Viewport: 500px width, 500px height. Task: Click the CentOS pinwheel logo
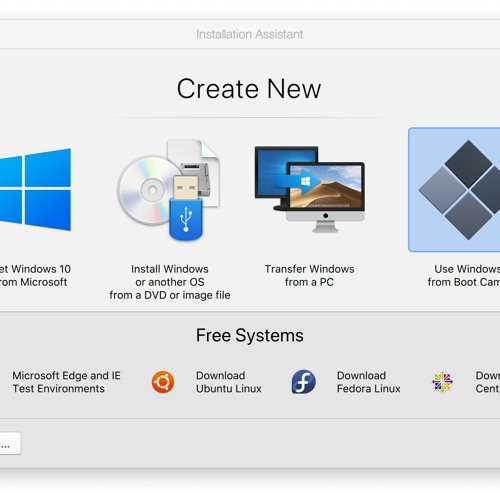[442, 382]
